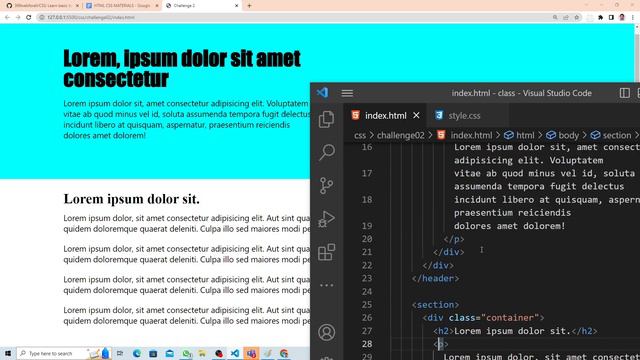Open the Accounts menu in the activity bar
The height and width of the screenshot is (360, 640).
pos(327,332)
